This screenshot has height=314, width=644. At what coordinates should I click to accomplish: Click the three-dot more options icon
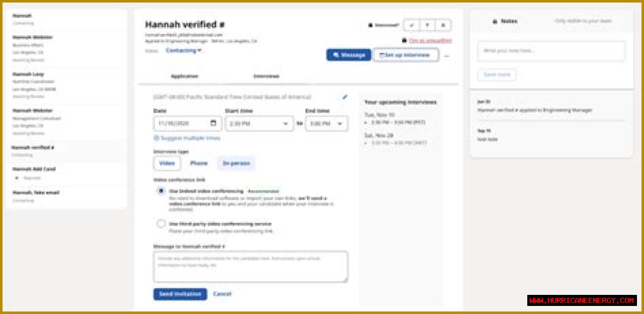[447, 55]
